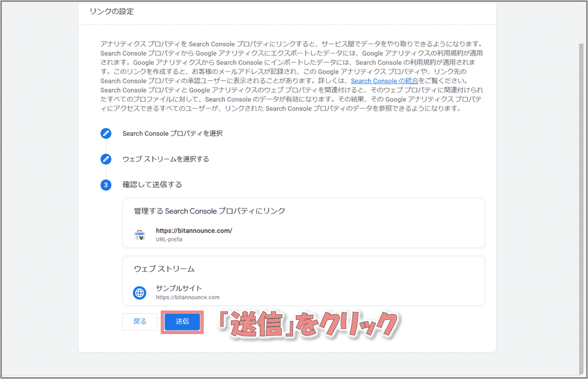
Task: Select the サンプルサイト stream name
Action: [x=179, y=288]
